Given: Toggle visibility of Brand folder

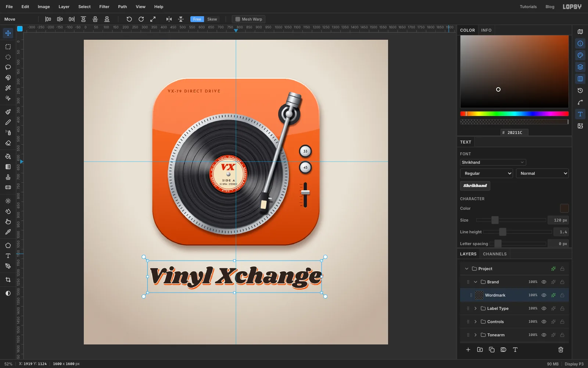Looking at the screenshot, I should (544, 282).
